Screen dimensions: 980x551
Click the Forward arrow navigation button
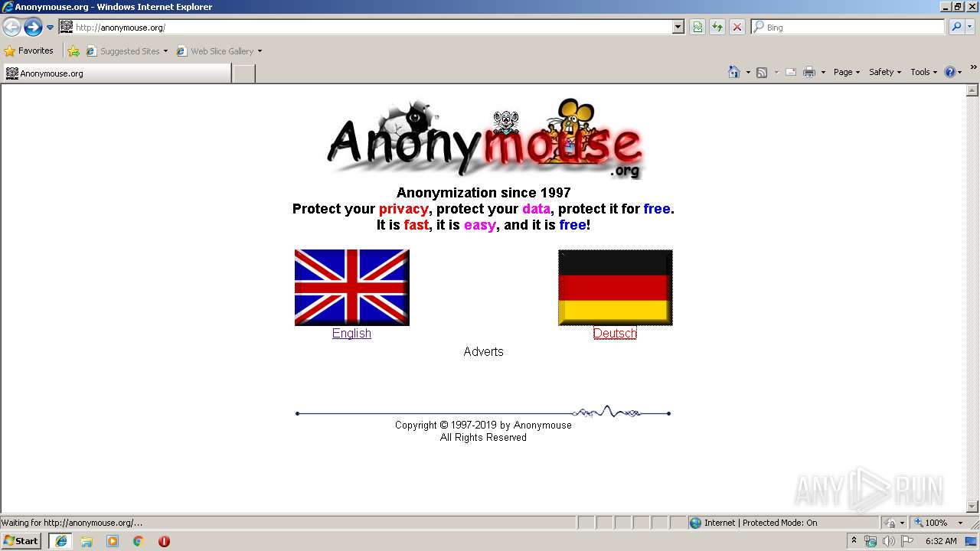[x=33, y=28]
